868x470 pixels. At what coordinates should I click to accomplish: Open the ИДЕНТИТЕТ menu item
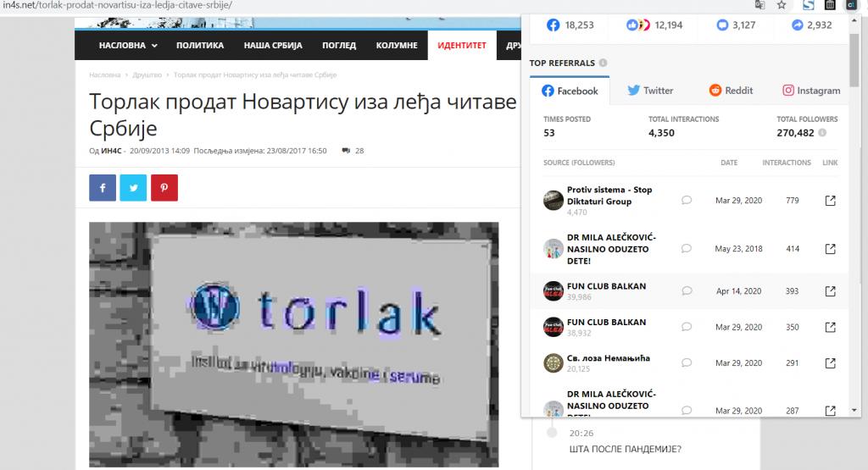coord(462,46)
